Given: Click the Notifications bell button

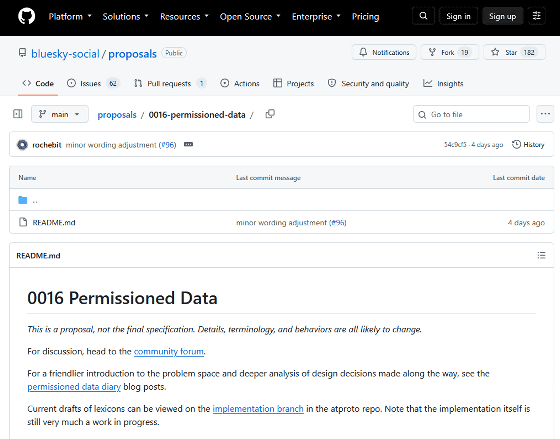Looking at the screenshot, I should 384,52.
